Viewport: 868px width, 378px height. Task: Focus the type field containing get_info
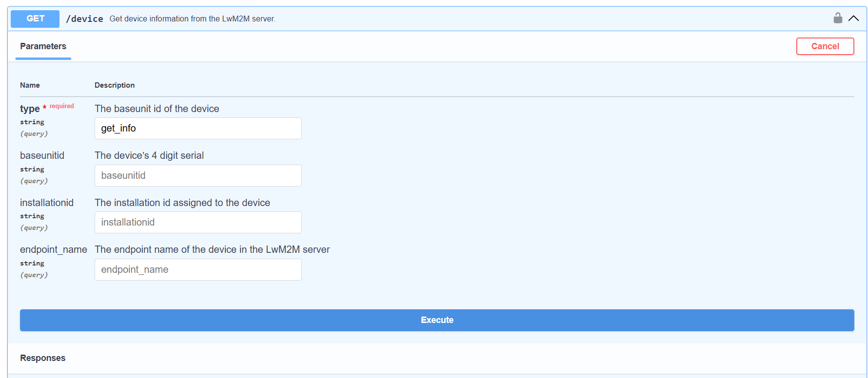point(198,128)
